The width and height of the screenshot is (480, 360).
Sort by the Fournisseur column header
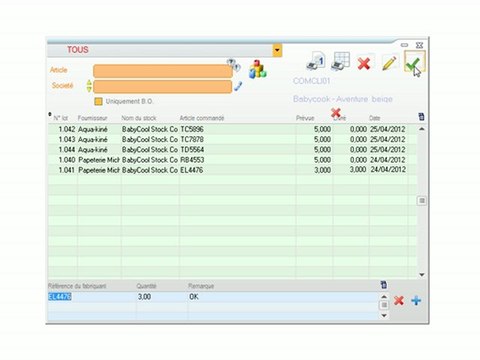pyautogui.click(x=92, y=118)
